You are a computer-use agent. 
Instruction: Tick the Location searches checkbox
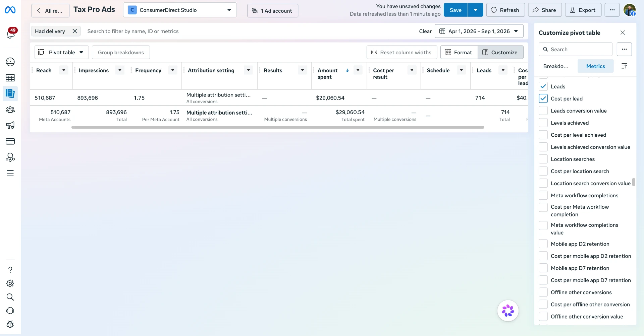point(543,159)
